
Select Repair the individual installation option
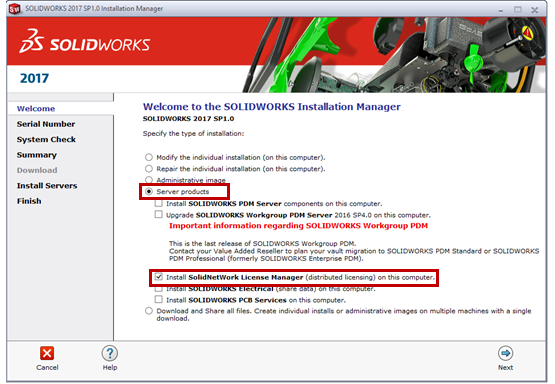tap(149, 168)
